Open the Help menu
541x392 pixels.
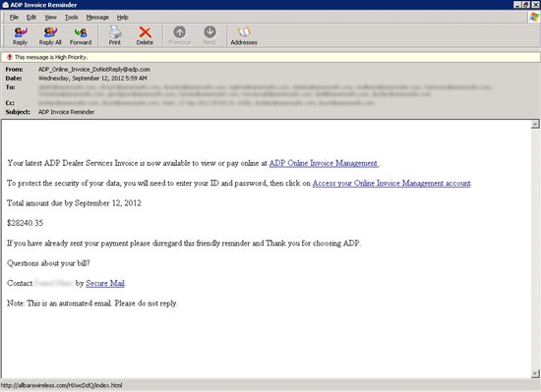123,18
